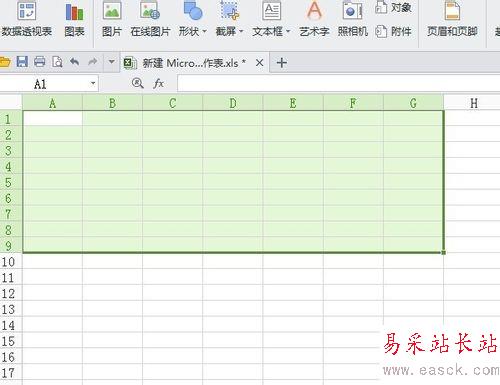Insert WordArt (艺术字)

(314, 19)
